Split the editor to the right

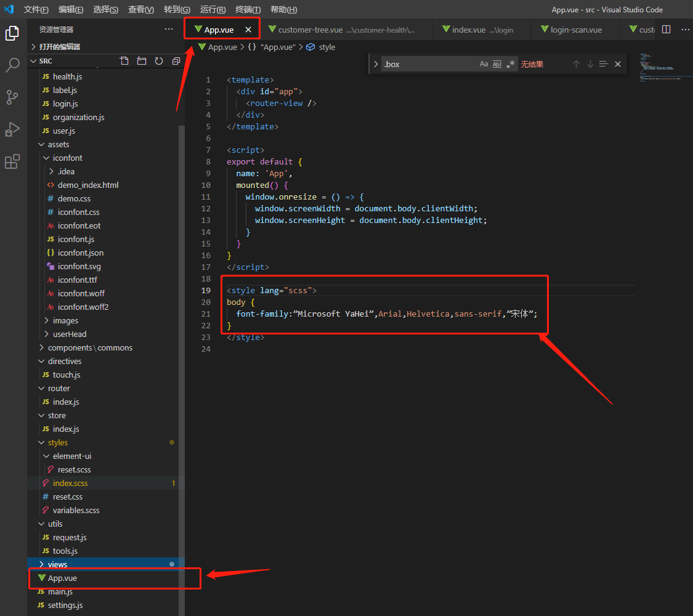point(666,30)
